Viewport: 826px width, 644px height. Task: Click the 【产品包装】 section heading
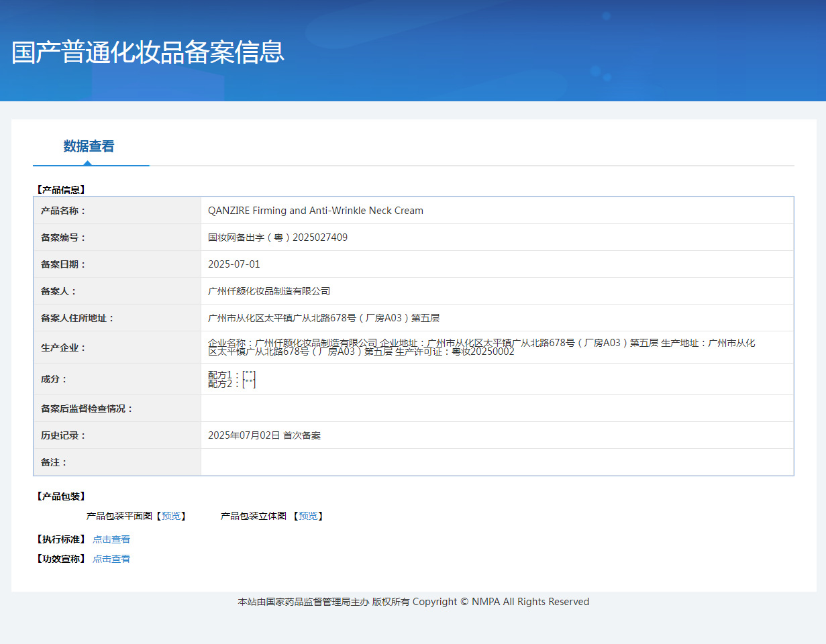60,496
